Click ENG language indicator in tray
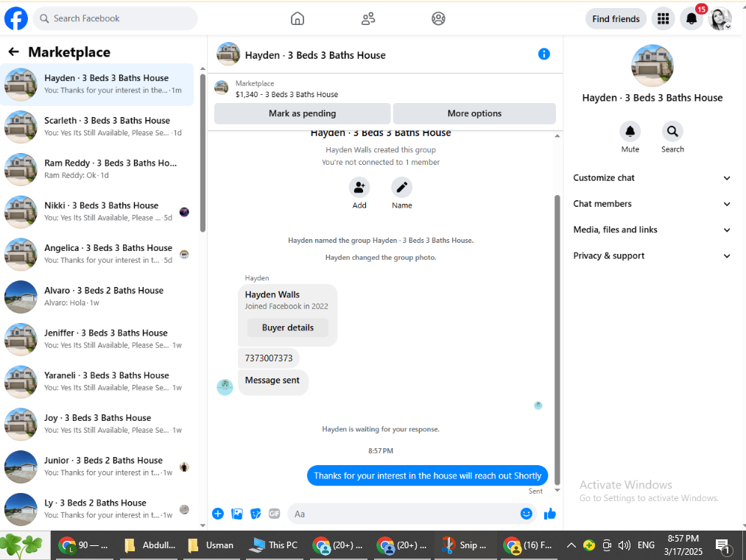The width and height of the screenshot is (746, 560). 646,545
